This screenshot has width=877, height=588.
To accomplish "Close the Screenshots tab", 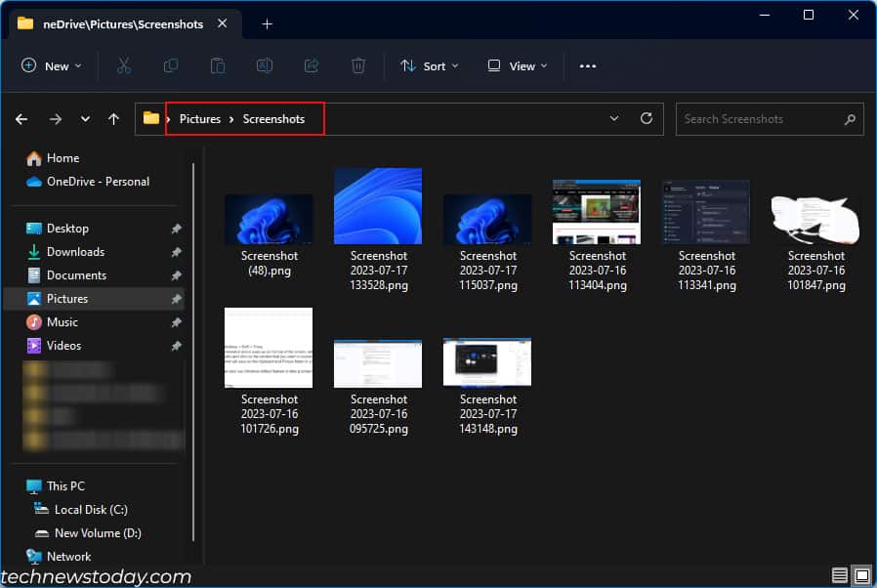I will click(x=222, y=23).
